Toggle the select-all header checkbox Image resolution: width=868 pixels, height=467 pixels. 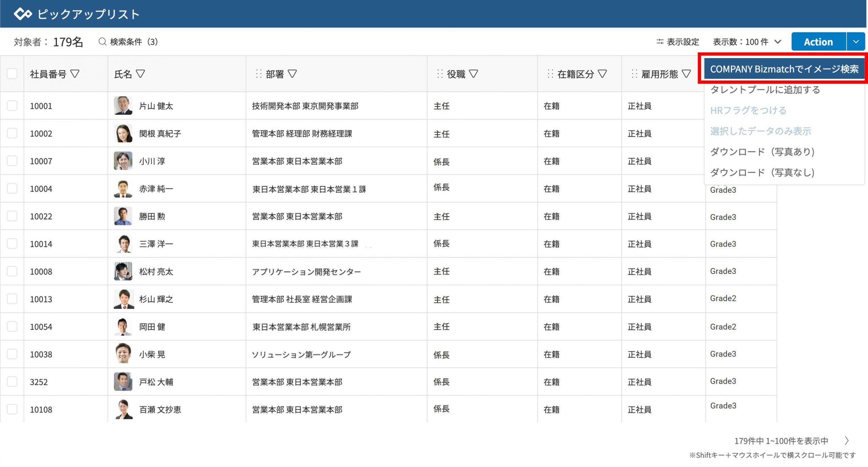pyautogui.click(x=12, y=74)
